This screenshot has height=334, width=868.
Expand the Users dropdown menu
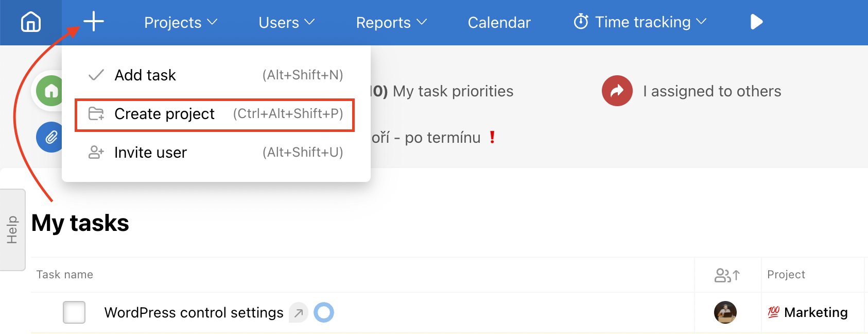point(287,22)
